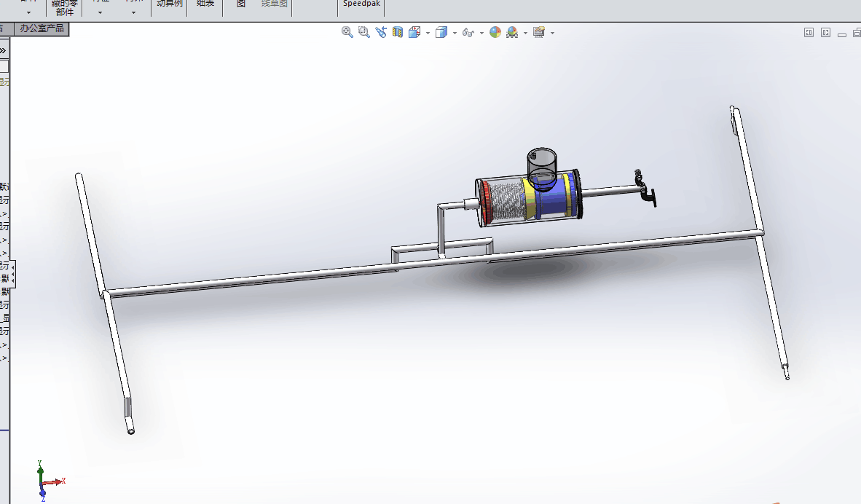Click the 线草图 toolbar item
The height and width of the screenshot is (504, 861).
point(274,4)
